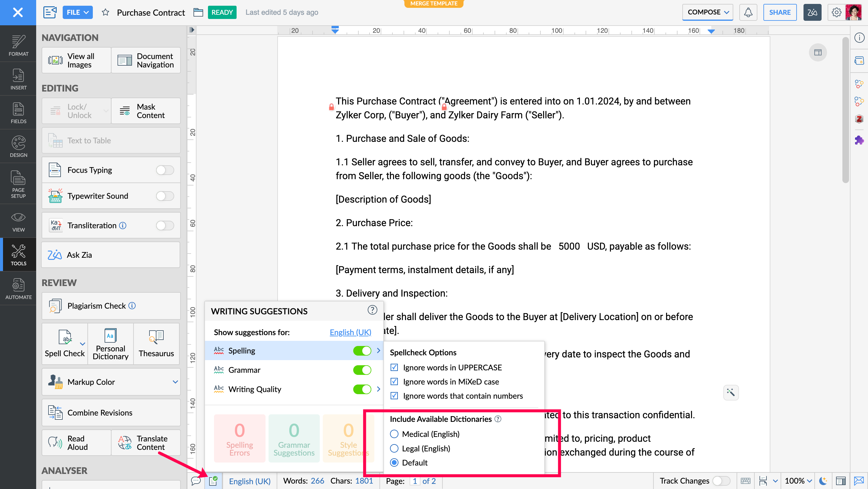Open the keyboard icon in status bar
The width and height of the screenshot is (868, 489).
pos(745,481)
